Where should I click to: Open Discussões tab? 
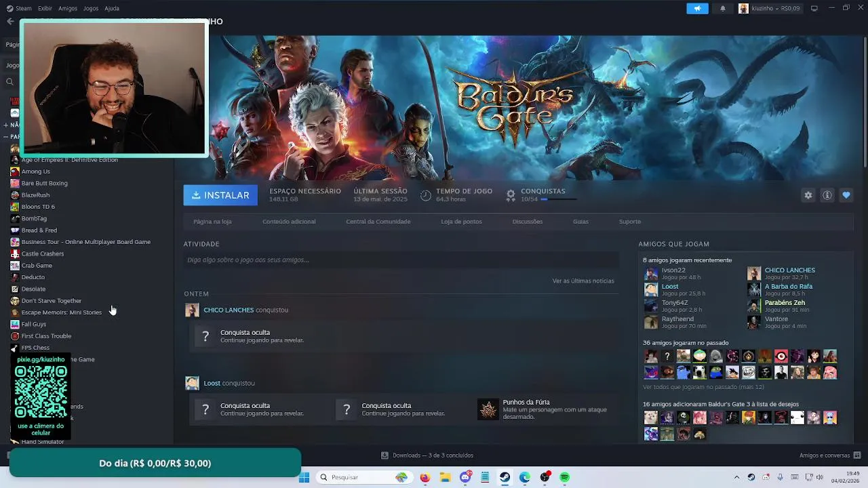coord(528,222)
